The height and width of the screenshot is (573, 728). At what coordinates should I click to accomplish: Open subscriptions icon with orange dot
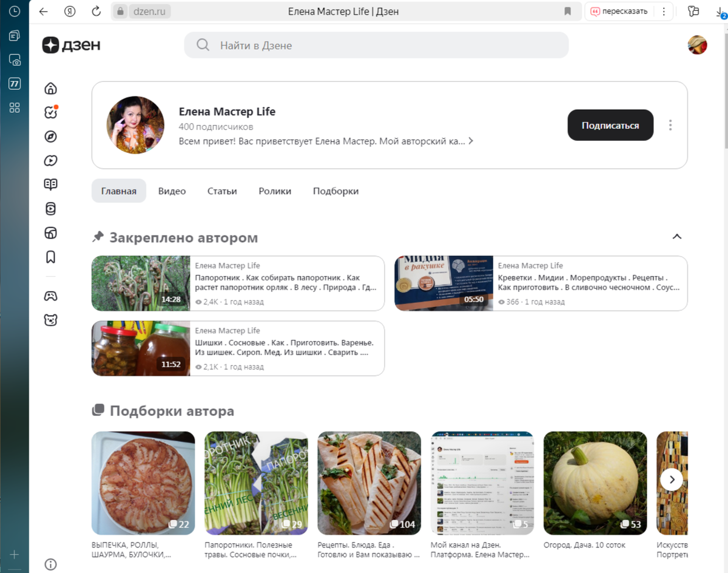[51, 112]
